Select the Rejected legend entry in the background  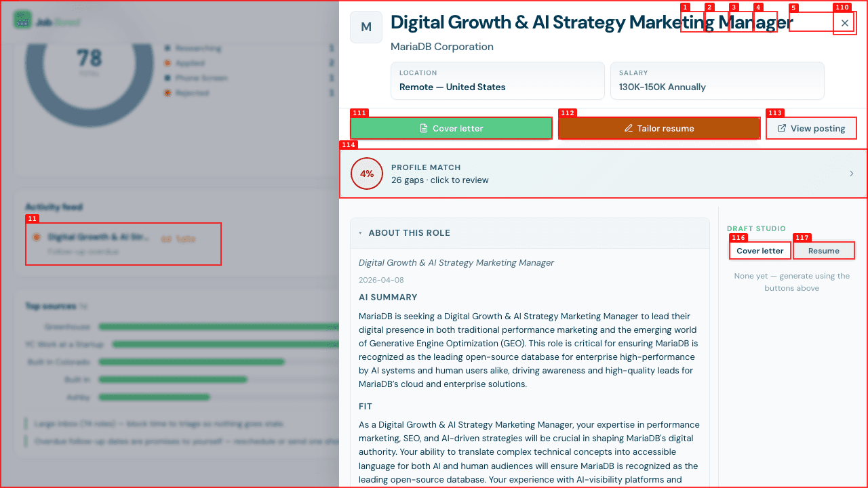click(249, 93)
